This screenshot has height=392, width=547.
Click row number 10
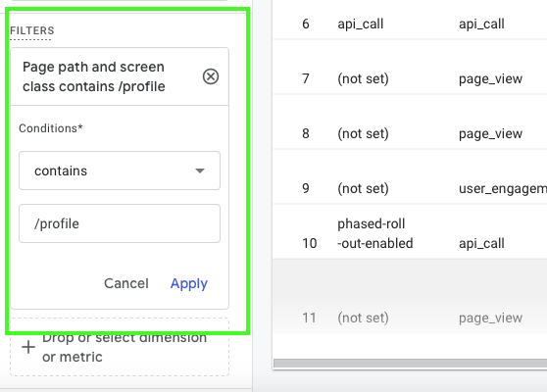tap(310, 243)
